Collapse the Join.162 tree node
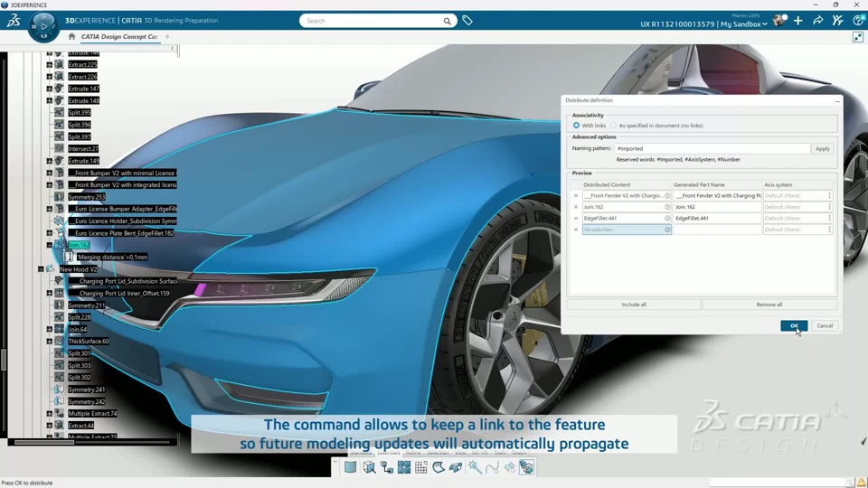Screen dimensions: 868x488 pos(49,245)
